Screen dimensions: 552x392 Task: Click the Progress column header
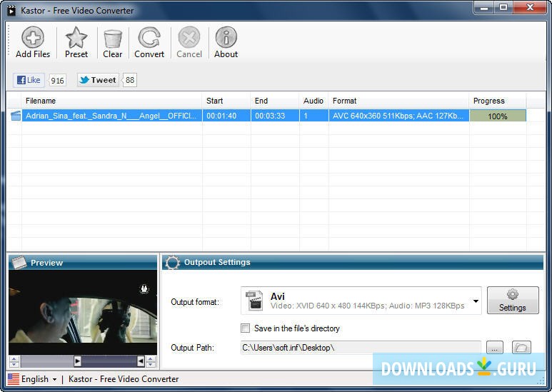[x=498, y=101]
